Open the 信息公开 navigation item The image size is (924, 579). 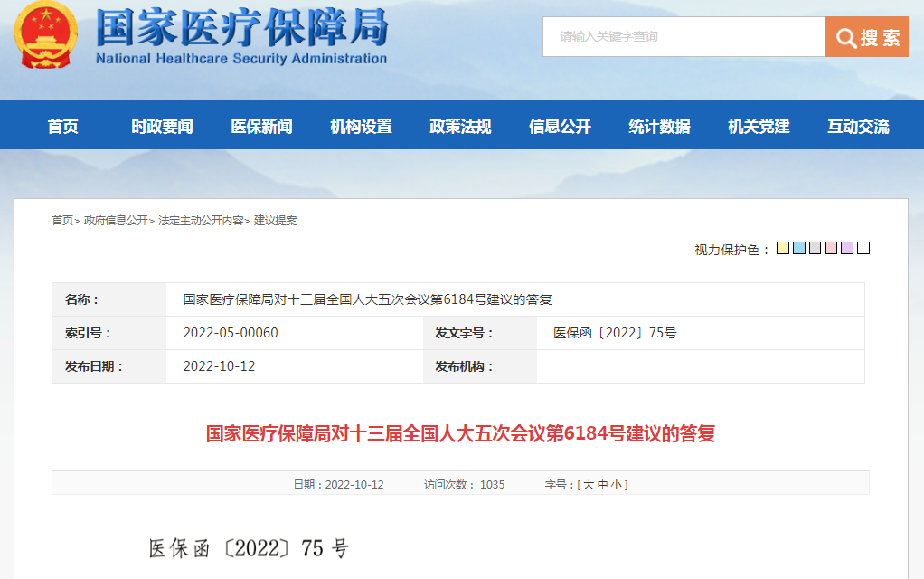pos(560,126)
